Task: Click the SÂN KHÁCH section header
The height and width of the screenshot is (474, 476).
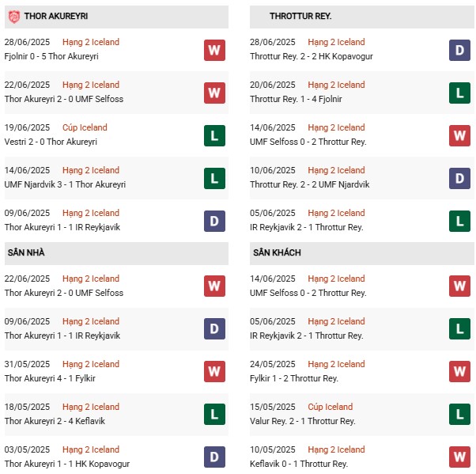Action: pyautogui.click(x=362, y=253)
